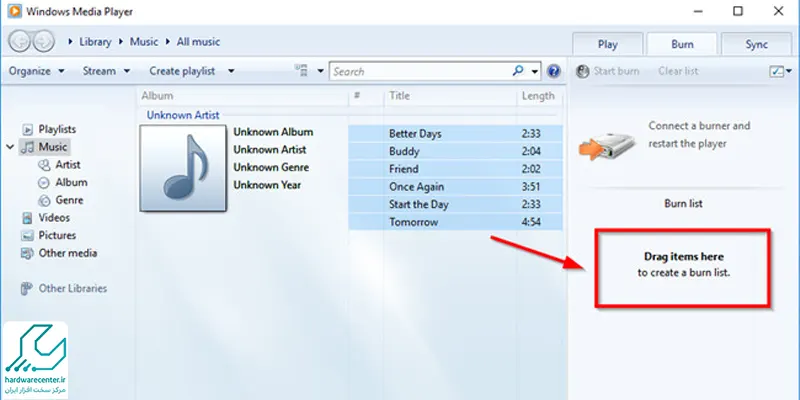Open the Organize dropdown menu
Screen dimensions: 800x400
[x=37, y=71]
